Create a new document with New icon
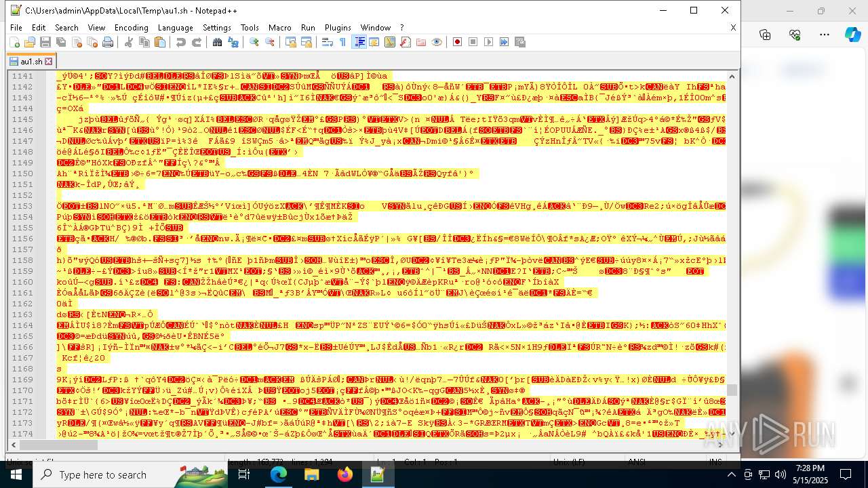868x488 pixels. point(14,42)
